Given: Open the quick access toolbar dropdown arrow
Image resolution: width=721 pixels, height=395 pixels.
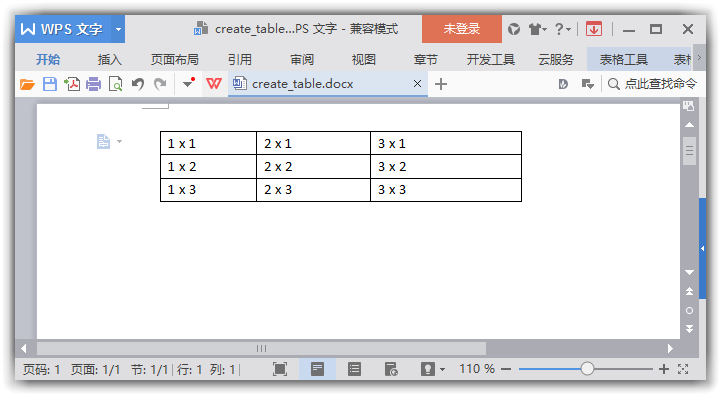Looking at the screenshot, I should (189, 83).
